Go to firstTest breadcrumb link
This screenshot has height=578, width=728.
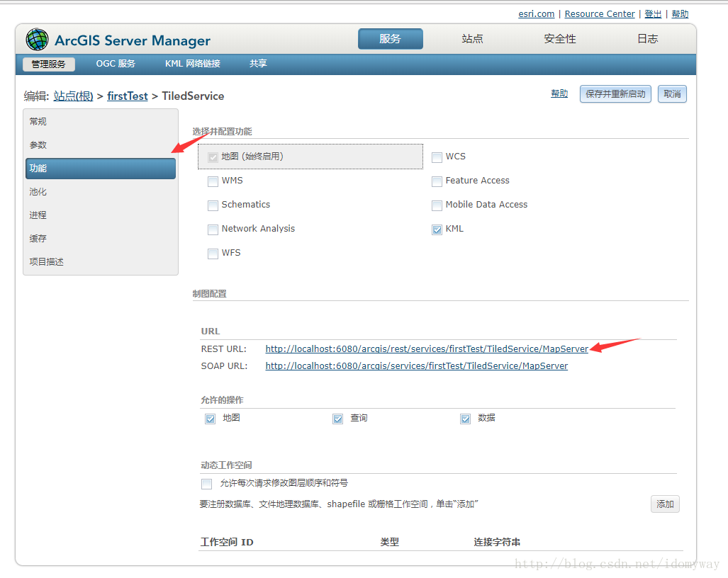click(127, 96)
